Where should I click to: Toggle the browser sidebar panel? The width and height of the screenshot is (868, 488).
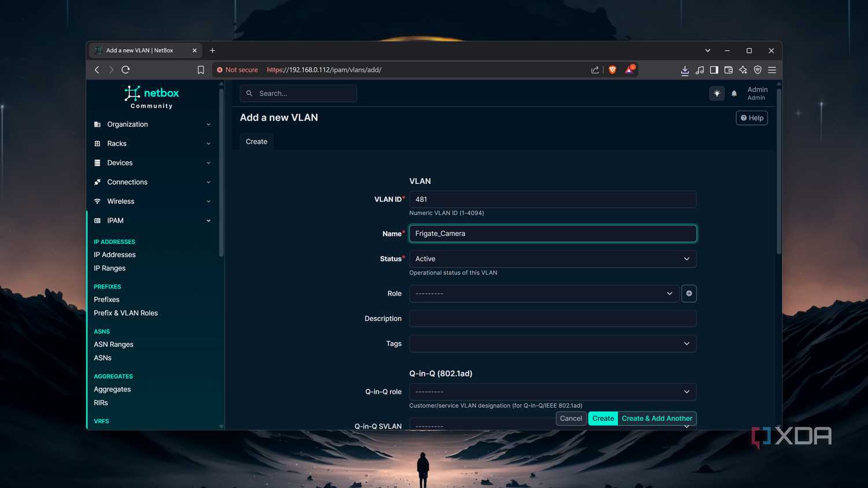tap(714, 70)
